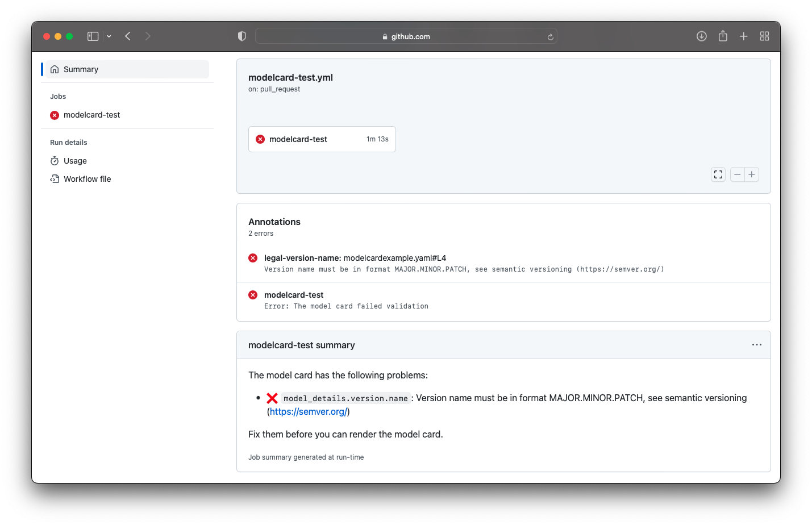Open the Safari downloads icon
Viewport: 812px width, 525px height.
tap(702, 36)
